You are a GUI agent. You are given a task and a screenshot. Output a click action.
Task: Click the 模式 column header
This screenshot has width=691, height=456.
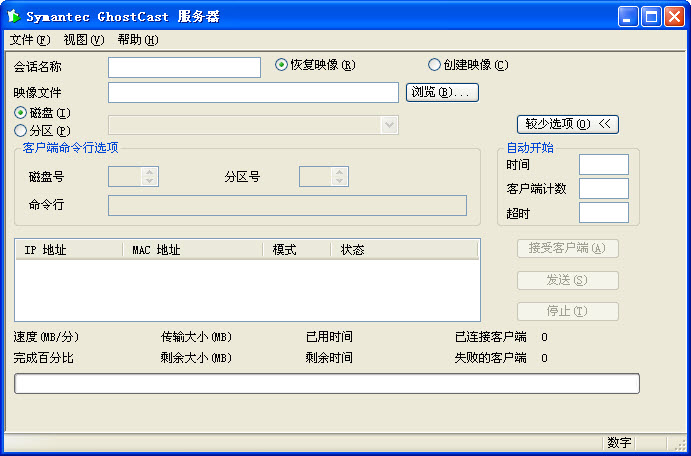point(297,250)
